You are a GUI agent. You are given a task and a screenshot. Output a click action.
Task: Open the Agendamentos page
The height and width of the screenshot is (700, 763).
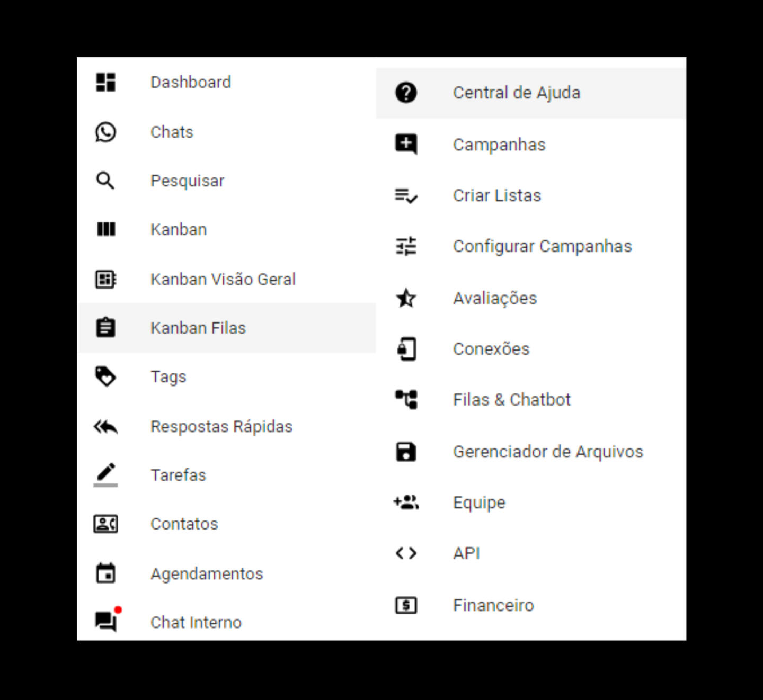point(207,573)
